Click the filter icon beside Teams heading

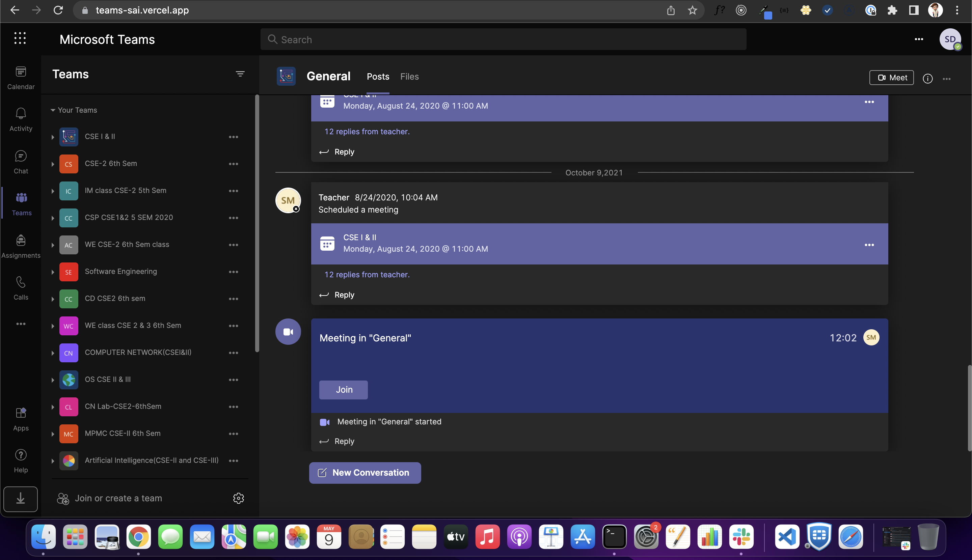240,74
